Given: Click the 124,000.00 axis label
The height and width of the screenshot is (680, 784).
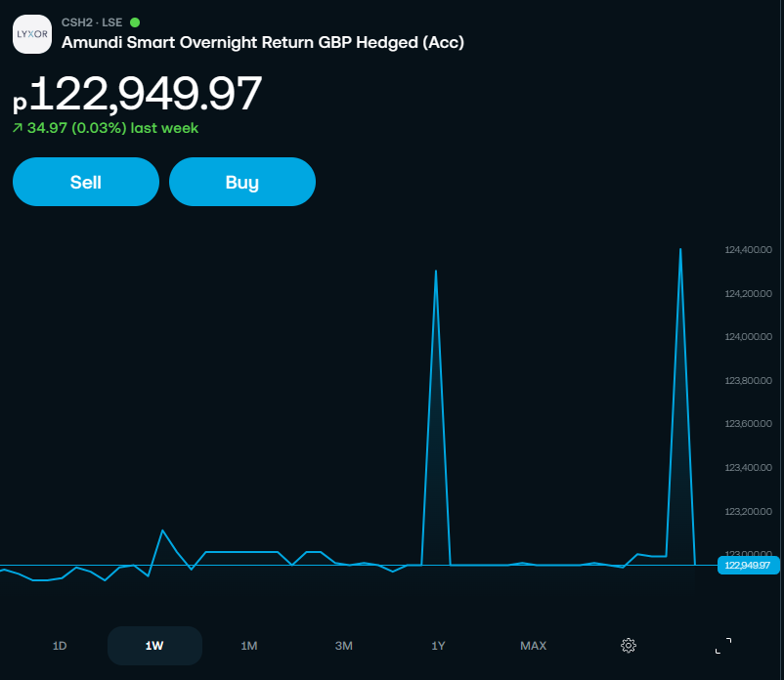Looking at the screenshot, I should tap(748, 337).
